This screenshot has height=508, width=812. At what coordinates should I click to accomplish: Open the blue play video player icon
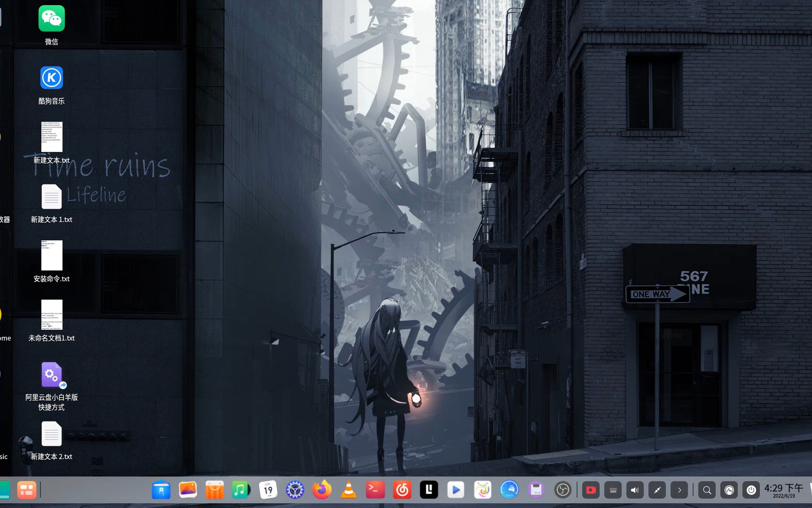coord(455,490)
